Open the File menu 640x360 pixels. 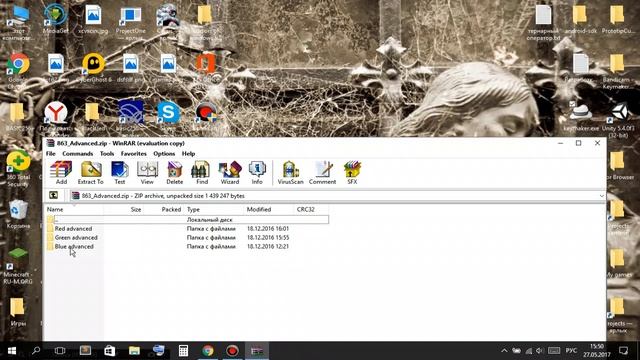(51, 153)
